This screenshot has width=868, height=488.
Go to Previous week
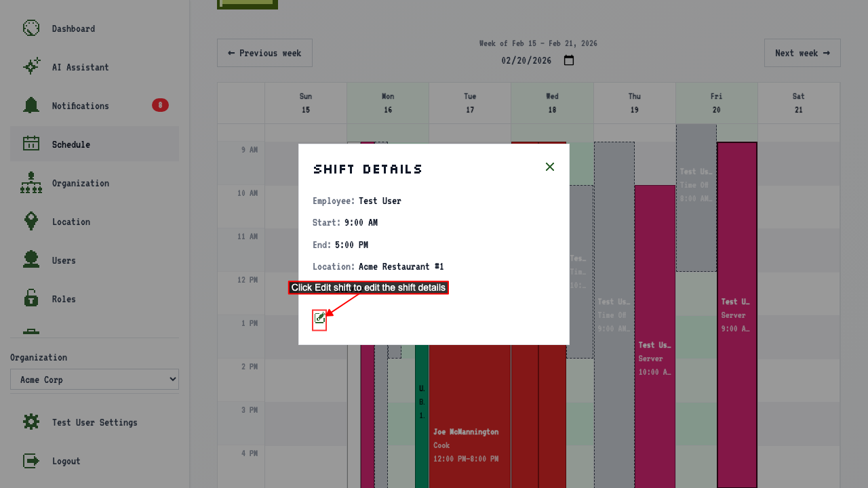[264, 53]
